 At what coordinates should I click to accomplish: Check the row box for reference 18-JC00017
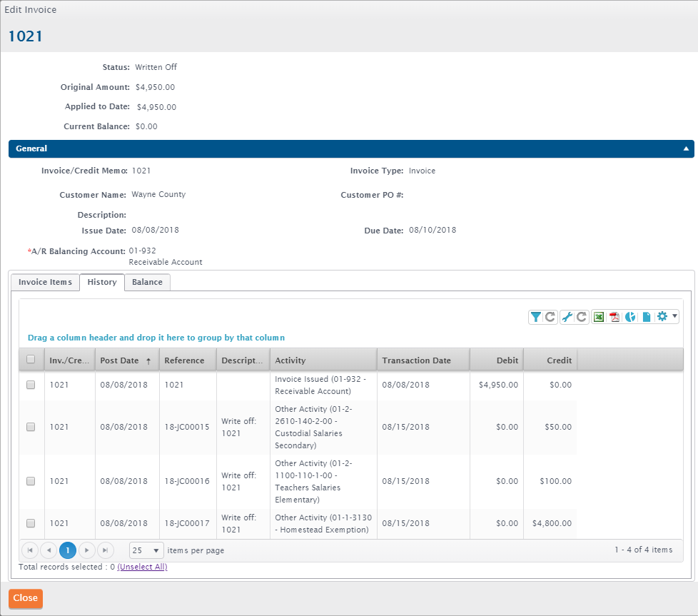[31, 523]
